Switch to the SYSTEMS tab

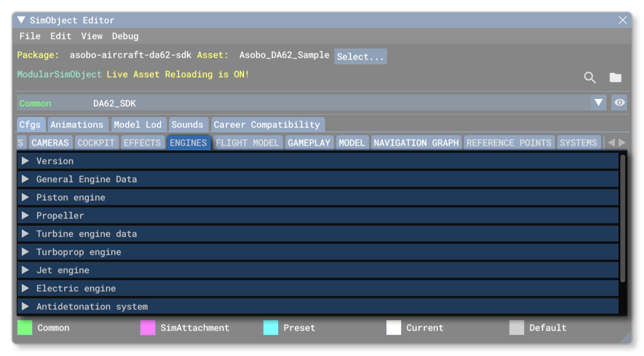[578, 143]
